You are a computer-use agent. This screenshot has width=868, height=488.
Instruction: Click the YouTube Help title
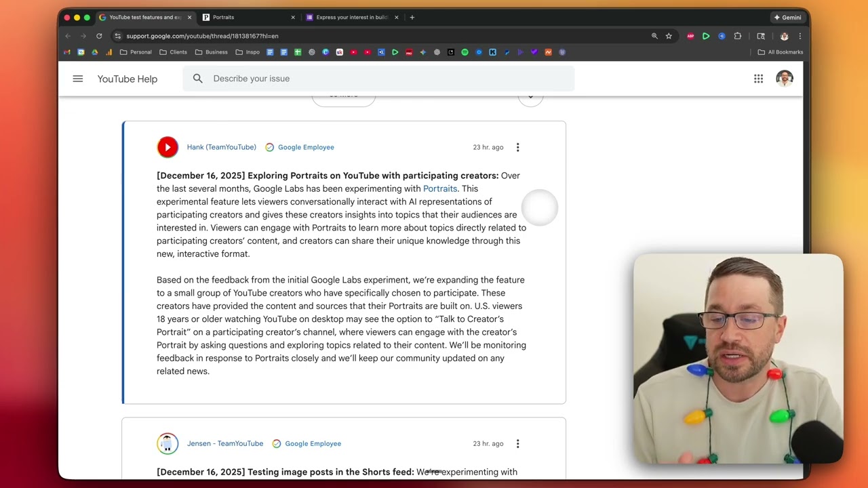click(x=127, y=79)
